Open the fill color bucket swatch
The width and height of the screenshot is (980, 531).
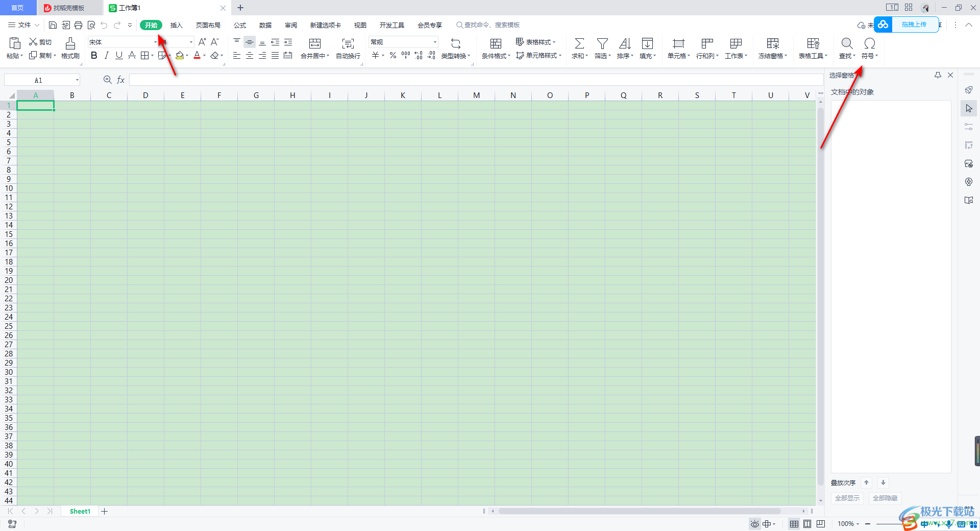point(180,55)
